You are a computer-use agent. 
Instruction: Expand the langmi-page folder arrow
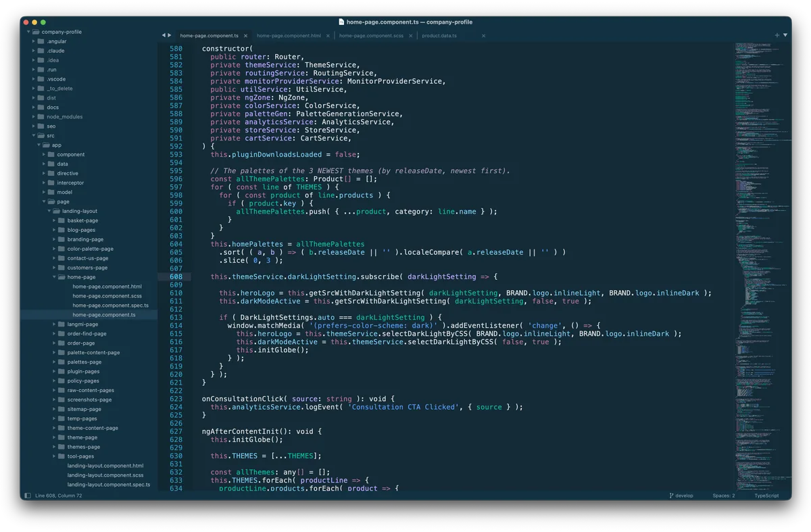(55, 324)
